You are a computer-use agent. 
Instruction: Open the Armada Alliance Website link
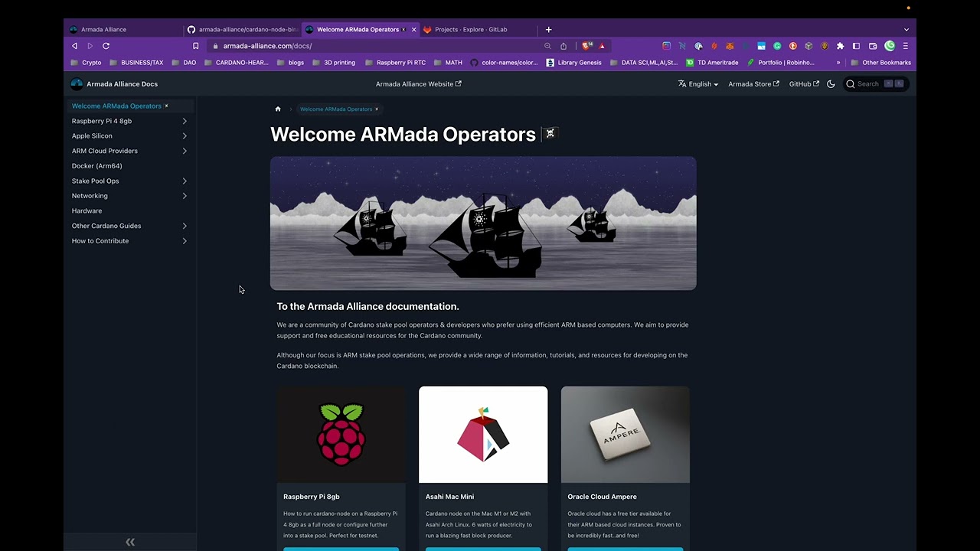(419, 84)
